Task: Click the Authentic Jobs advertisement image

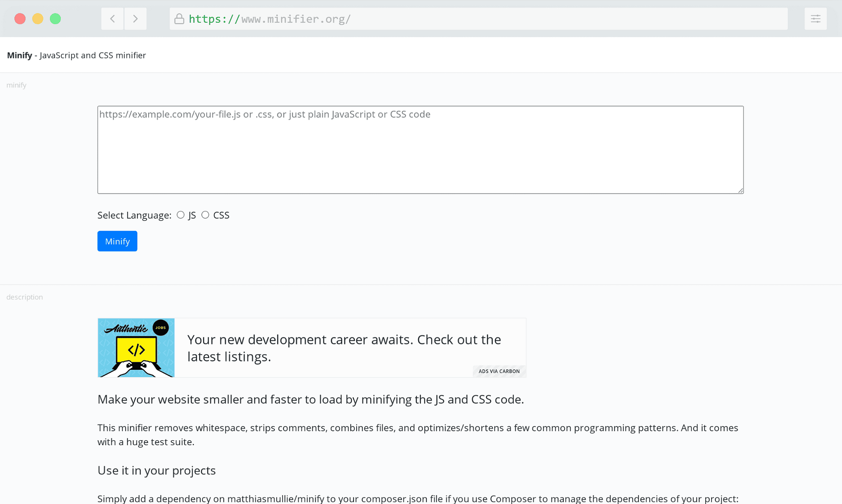Action: [x=136, y=348]
